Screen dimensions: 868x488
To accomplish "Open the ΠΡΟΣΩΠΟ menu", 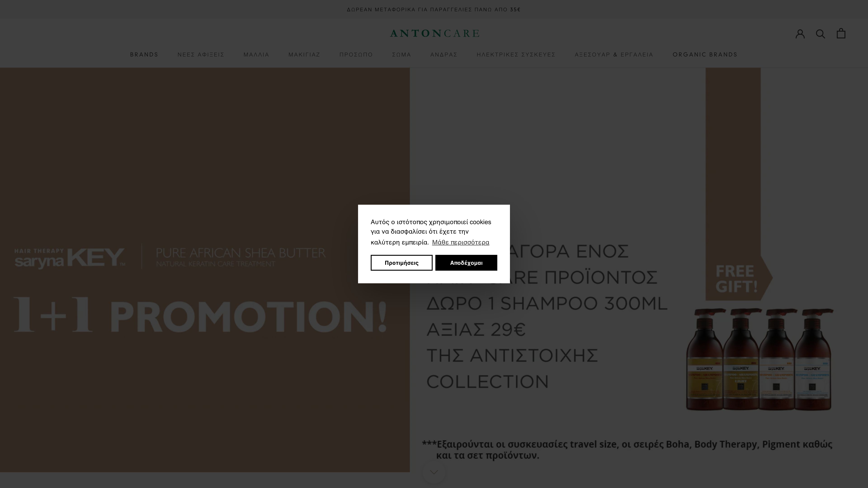I will coord(356,54).
